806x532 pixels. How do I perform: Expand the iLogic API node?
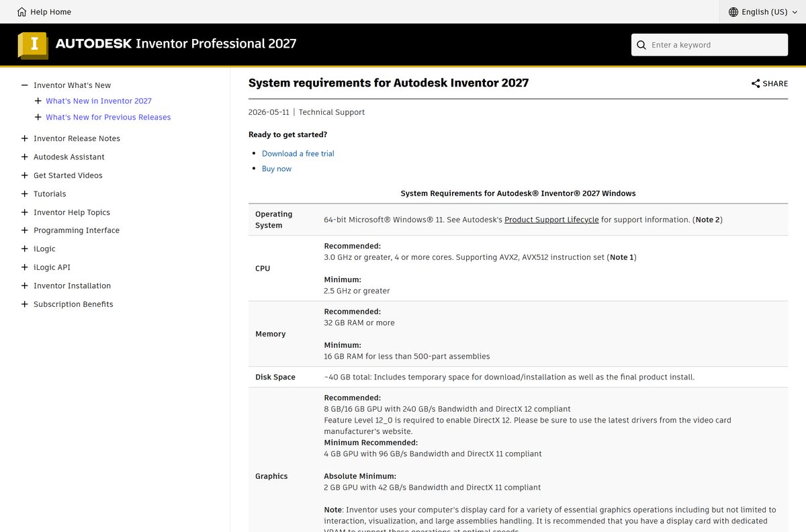tap(25, 267)
